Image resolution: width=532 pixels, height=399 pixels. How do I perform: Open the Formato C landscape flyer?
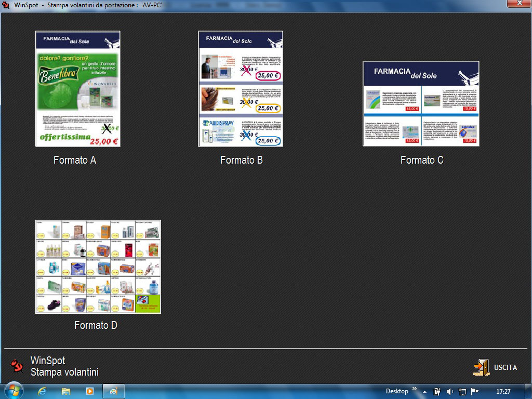point(420,103)
